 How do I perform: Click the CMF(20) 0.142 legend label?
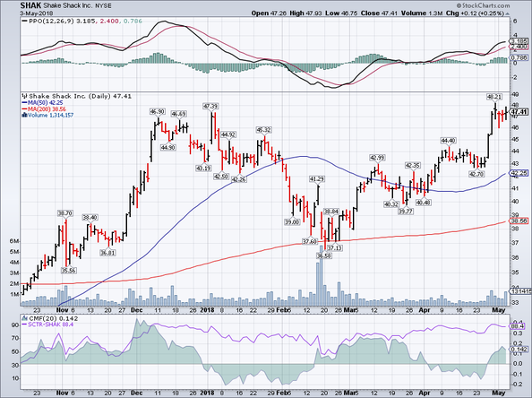pos(53,318)
